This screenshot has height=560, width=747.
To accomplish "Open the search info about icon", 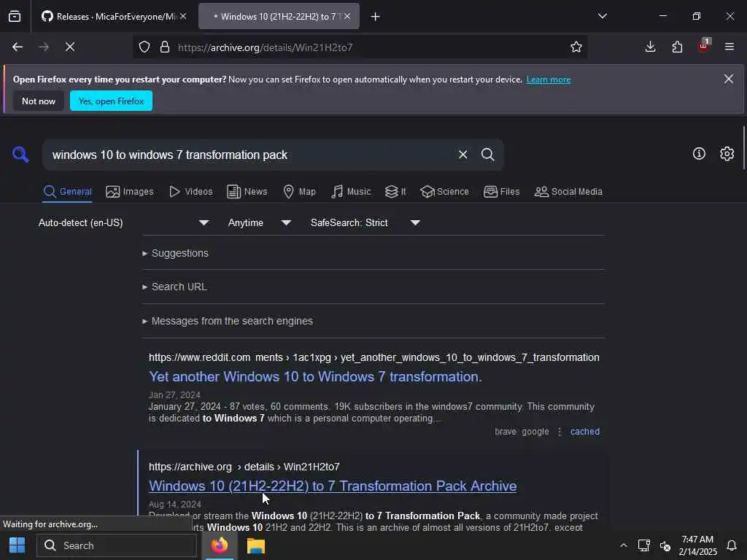I will [x=699, y=153].
